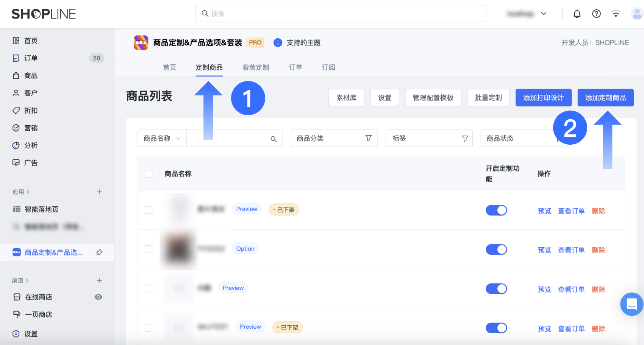Switch to the 套装定制 tab

256,67
